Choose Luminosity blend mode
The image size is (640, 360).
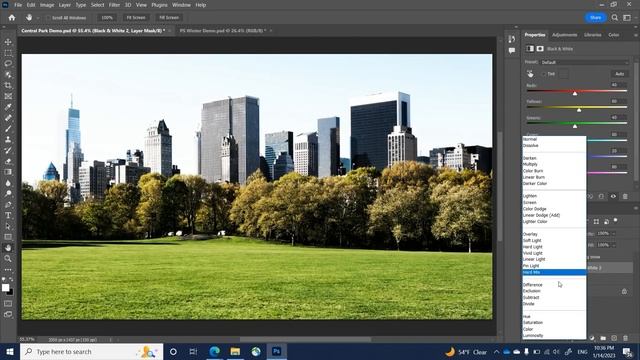[533, 336]
